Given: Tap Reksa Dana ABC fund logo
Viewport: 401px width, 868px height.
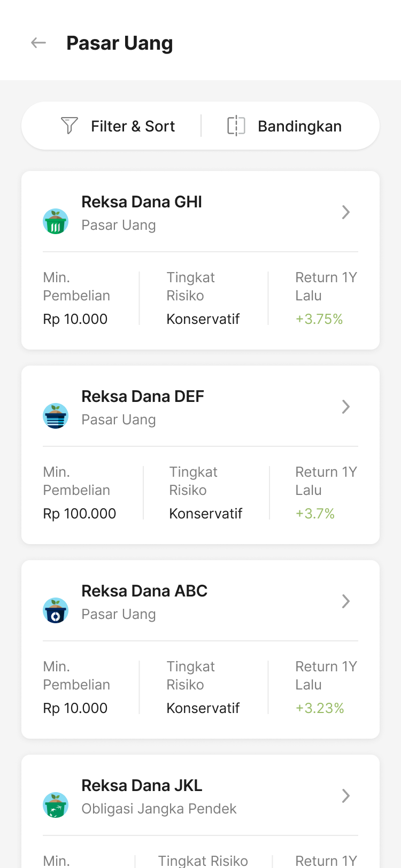Looking at the screenshot, I should tap(56, 610).
